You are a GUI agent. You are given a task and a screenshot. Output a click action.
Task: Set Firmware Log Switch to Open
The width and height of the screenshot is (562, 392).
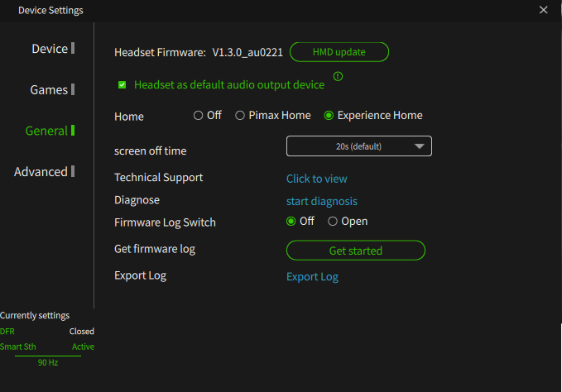tap(333, 222)
